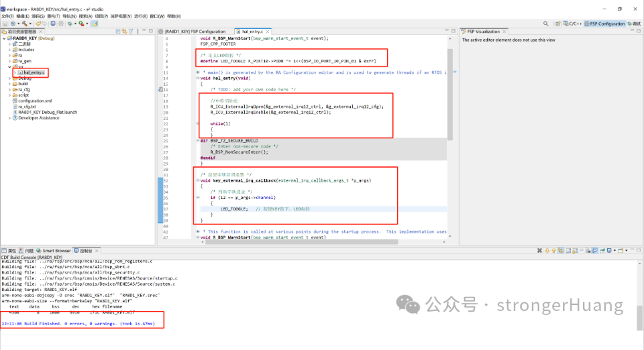The width and height of the screenshot is (644, 350).
Task: Minimize the project explorer panel
Action: pyautogui.click(x=144, y=30)
